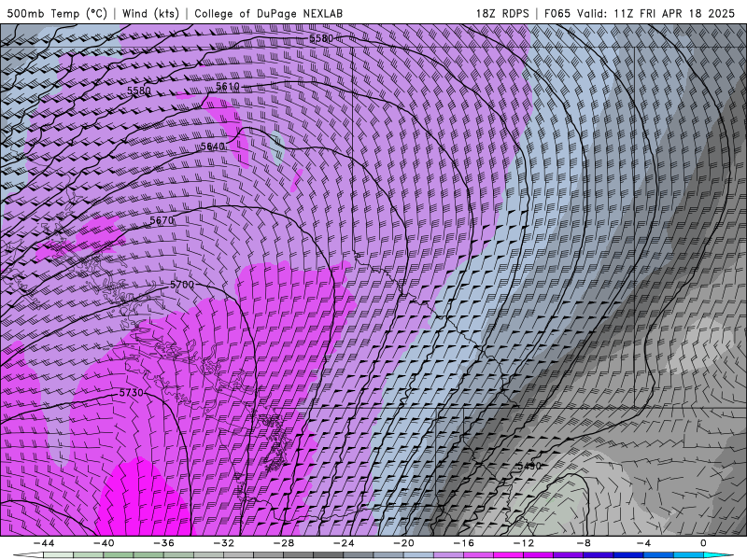Pick the darkest gray colorbar segment
The image size is (747, 560).
pyautogui.click(x=329, y=555)
